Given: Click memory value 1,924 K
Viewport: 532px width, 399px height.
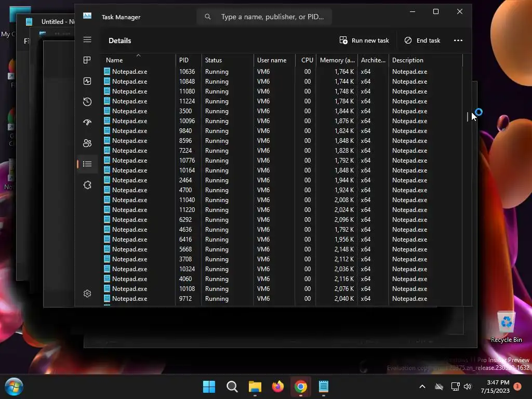Looking at the screenshot, I should tap(344, 190).
